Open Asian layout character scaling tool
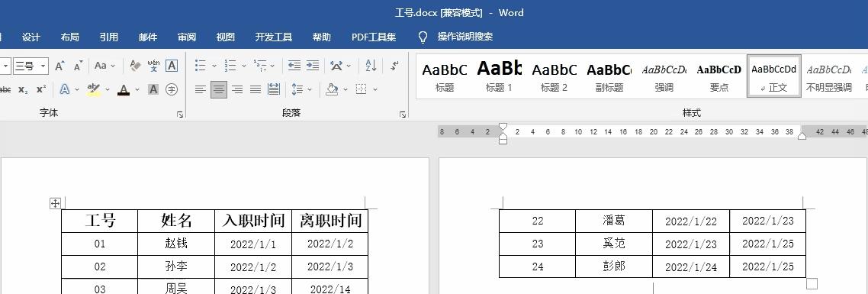 point(336,66)
